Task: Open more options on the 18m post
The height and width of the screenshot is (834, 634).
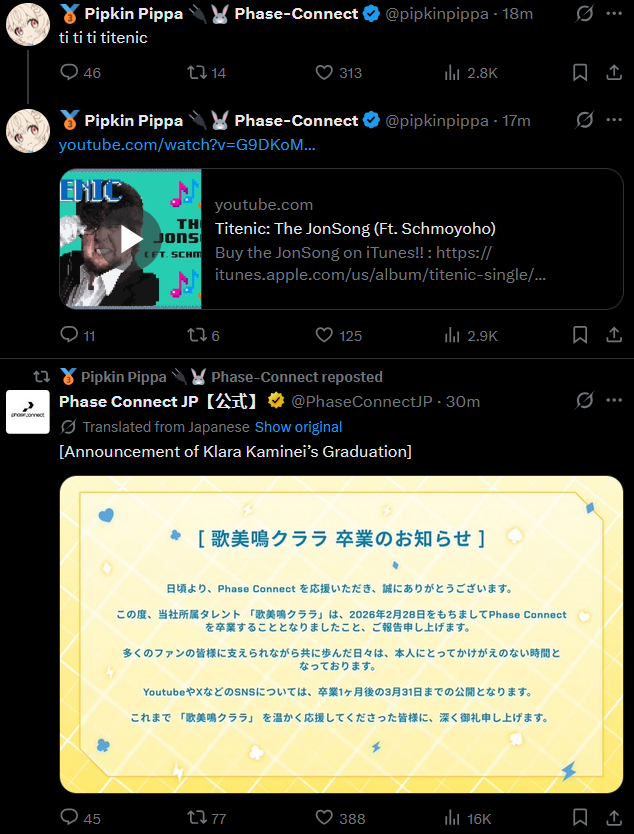Action: 614,14
